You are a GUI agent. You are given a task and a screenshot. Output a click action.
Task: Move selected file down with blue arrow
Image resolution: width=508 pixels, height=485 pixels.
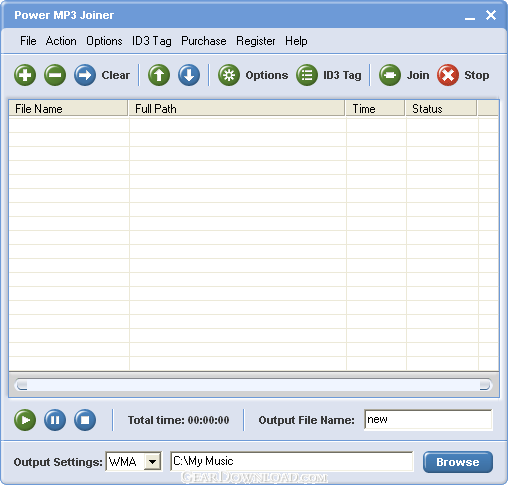pyautogui.click(x=189, y=75)
